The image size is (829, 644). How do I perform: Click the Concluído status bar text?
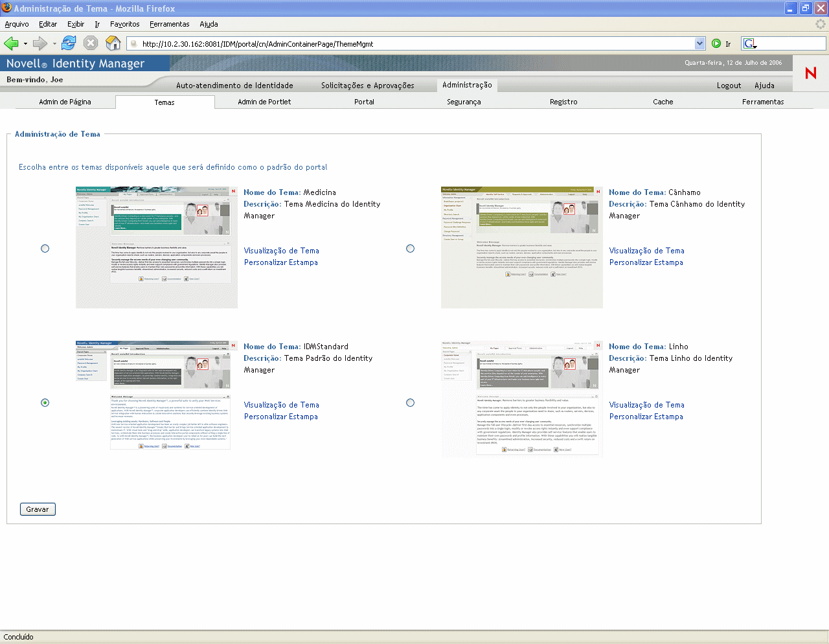(19, 637)
